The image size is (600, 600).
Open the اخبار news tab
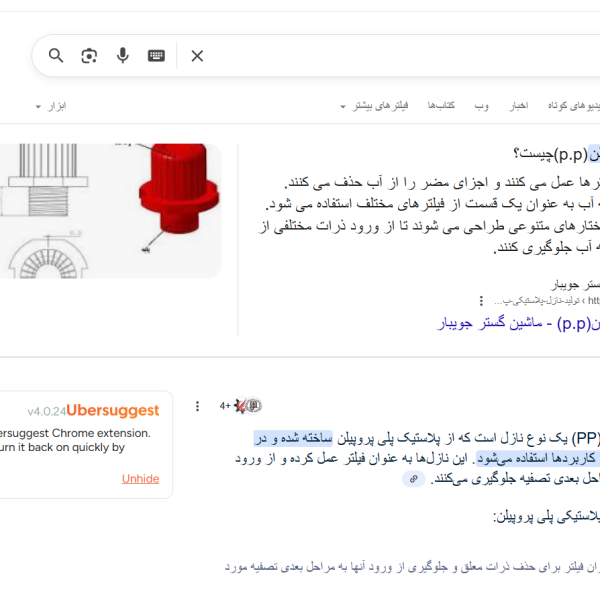tap(518, 106)
